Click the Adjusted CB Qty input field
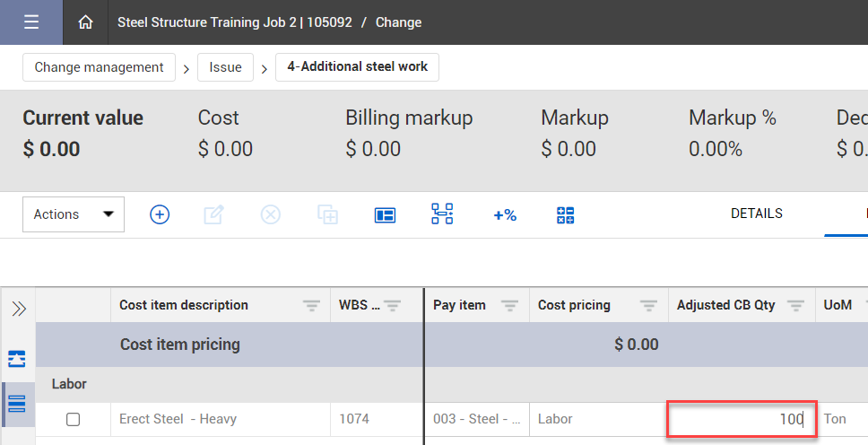 tap(741, 419)
